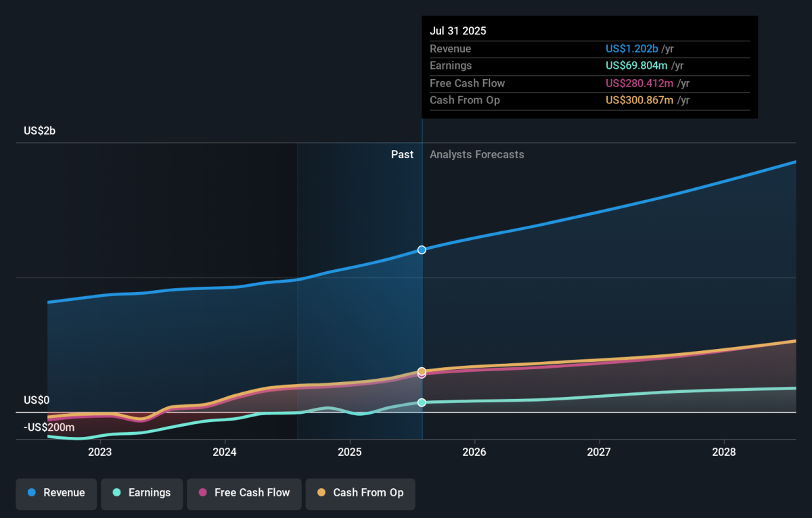Image resolution: width=812 pixels, height=518 pixels.
Task: Click the Jul 31 2025 tooltip date
Action: point(457,31)
